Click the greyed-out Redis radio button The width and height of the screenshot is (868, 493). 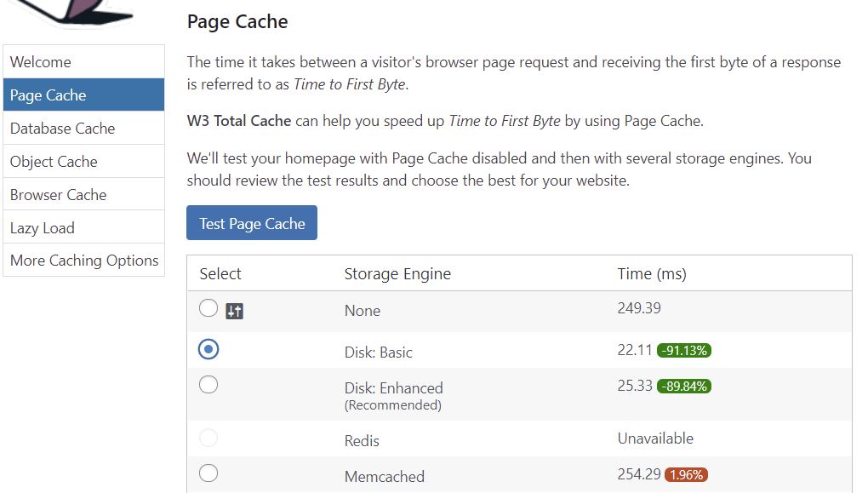coord(208,439)
